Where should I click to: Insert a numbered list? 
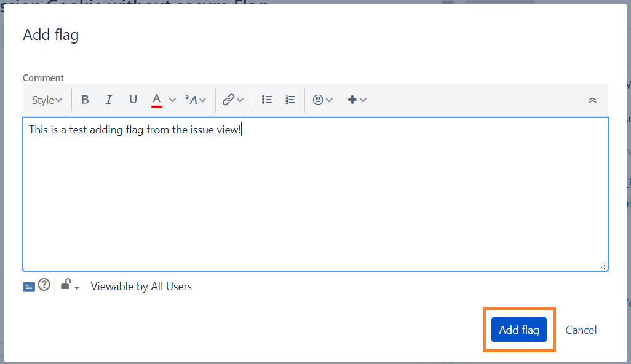click(290, 100)
